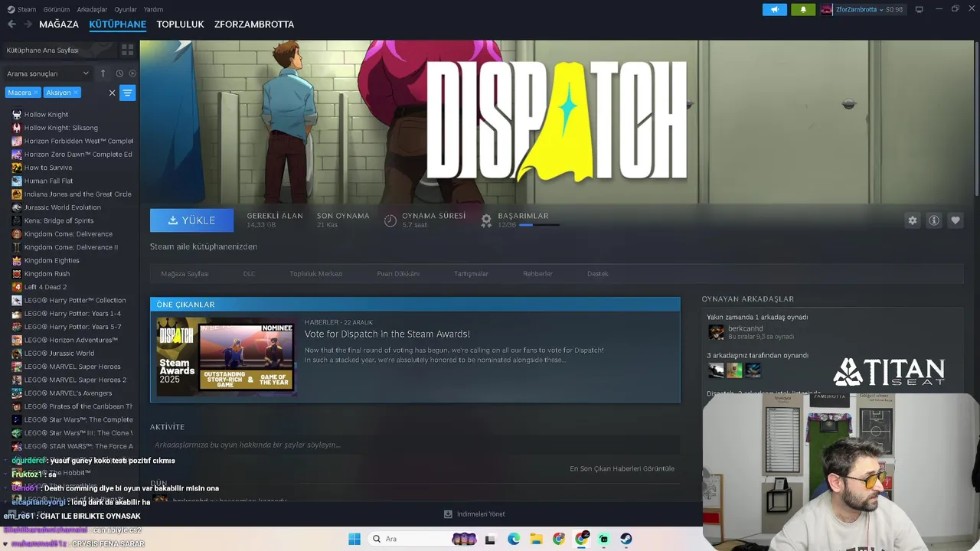Viewport: 980px width, 551px height.
Task: Open game settings gear icon
Action: point(912,220)
